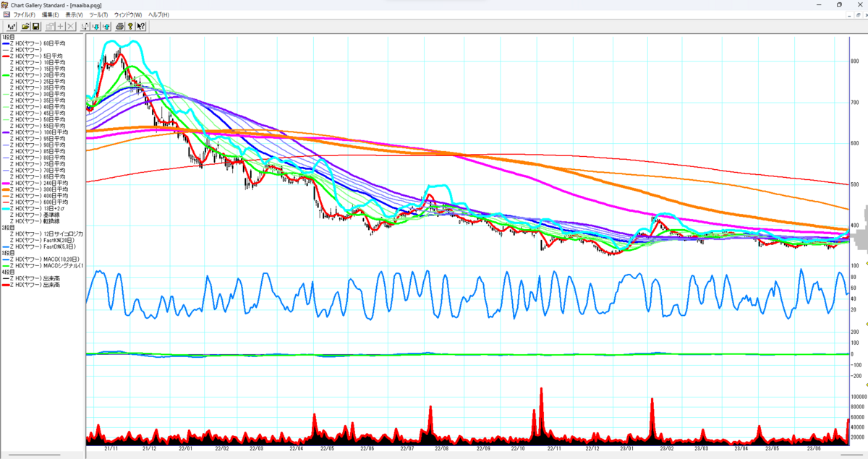This screenshot has height=459, width=868.
Task: Select the 4段目 section header
Action: click(8, 272)
